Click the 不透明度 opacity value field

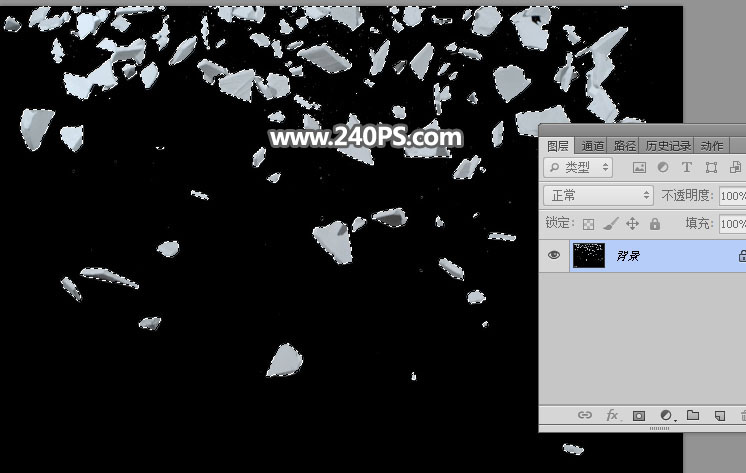click(733, 196)
